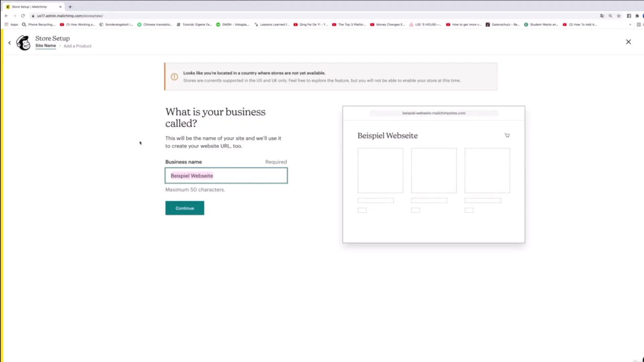Go back with the Store Setup arrow
644x362 pixels.
9,43
